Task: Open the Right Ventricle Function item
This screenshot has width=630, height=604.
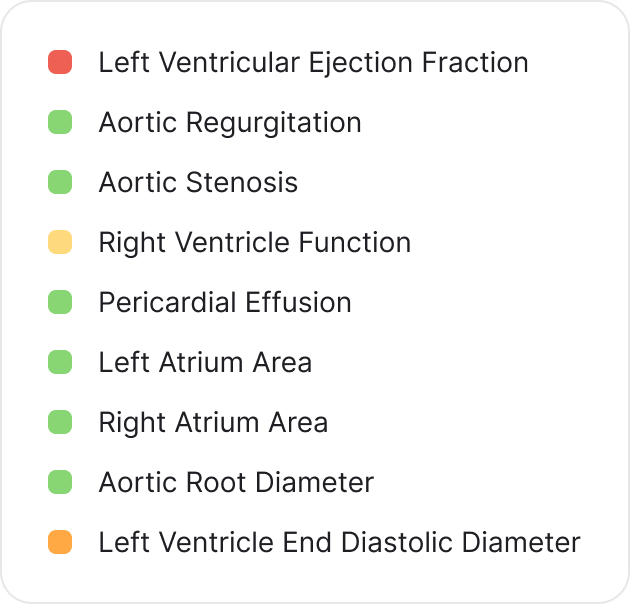Action: point(255,243)
